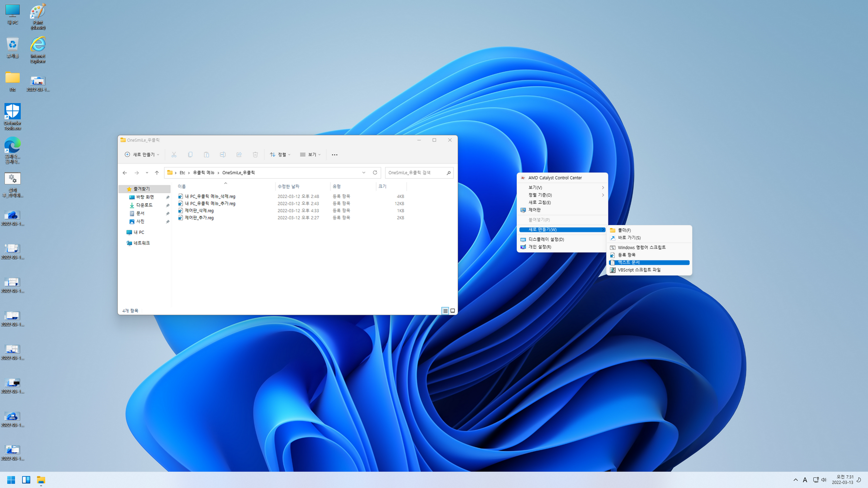Open File Explorer from the taskbar

point(41,480)
